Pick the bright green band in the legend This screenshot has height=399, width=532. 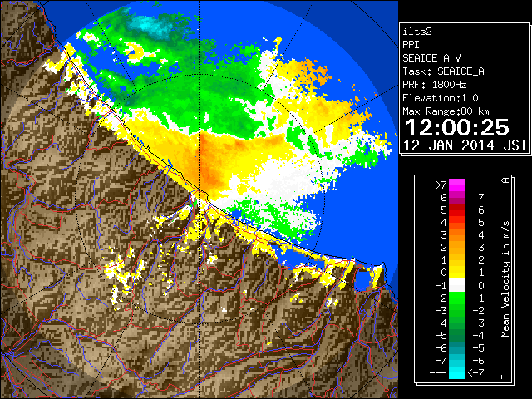457,298
